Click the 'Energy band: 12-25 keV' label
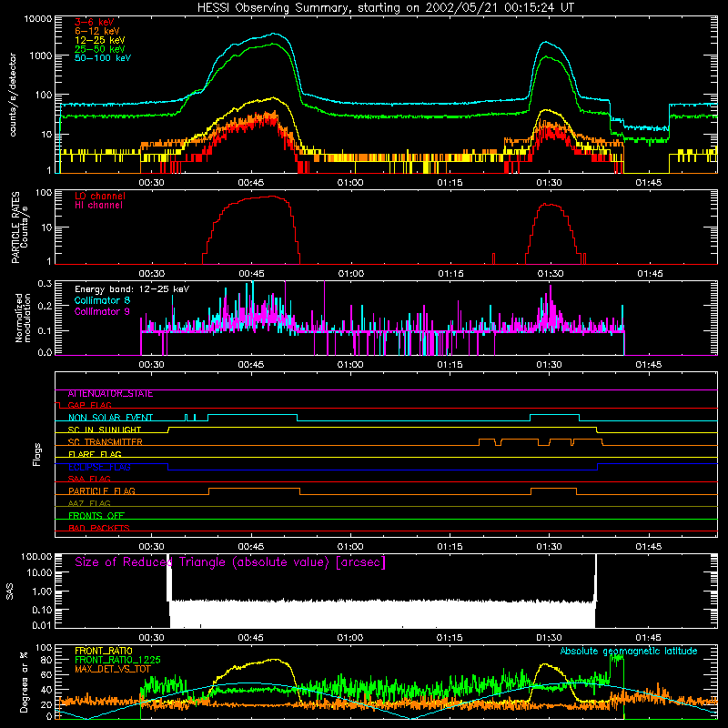 [x=132, y=289]
